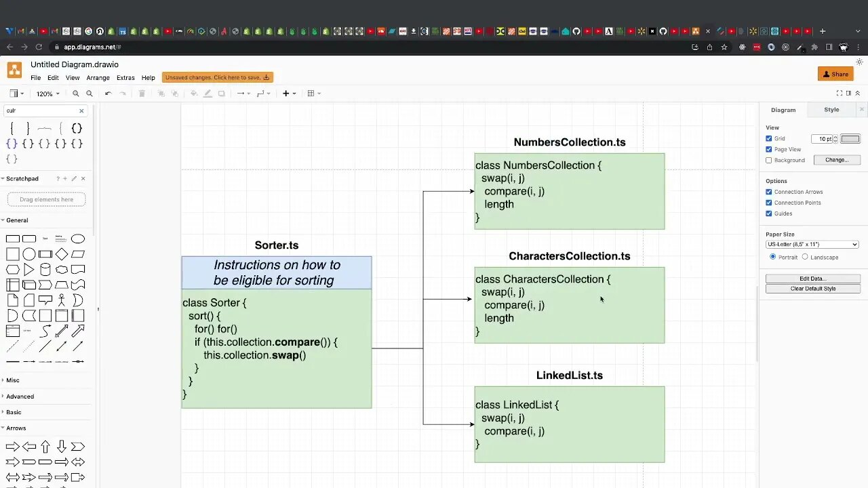Screen dimensions: 868x488
Task: Open the waypoints style dropdown
Action: click(264, 94)
